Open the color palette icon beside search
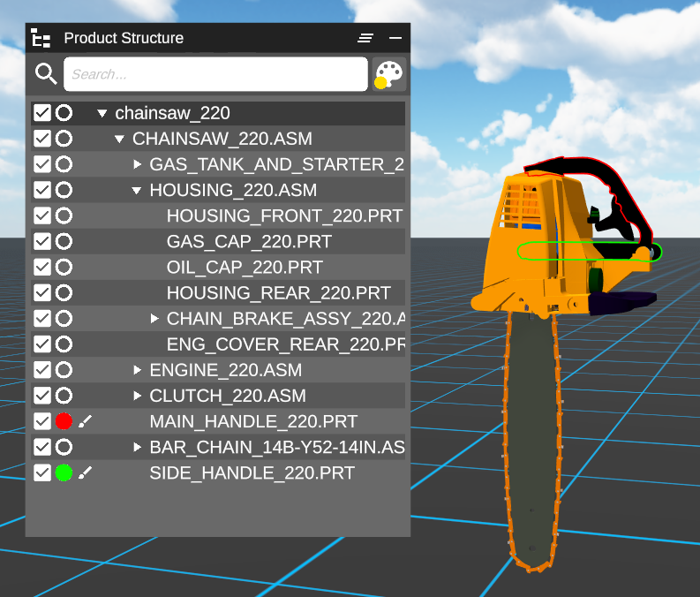The image size is (700, 597). (x=389, y=74)
